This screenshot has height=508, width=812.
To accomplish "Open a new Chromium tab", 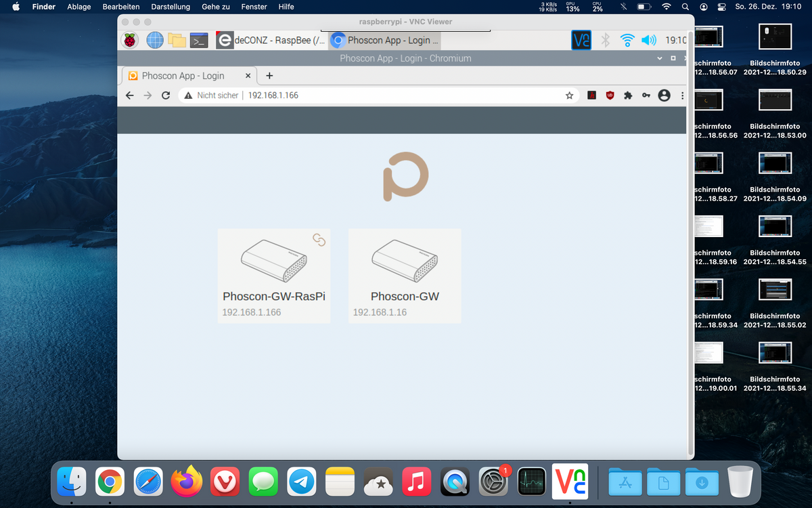I will click(269, 76).
